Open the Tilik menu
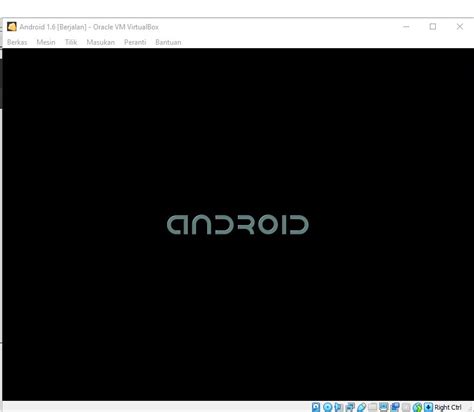Screen dimensions: 474x412 (71, 42)
